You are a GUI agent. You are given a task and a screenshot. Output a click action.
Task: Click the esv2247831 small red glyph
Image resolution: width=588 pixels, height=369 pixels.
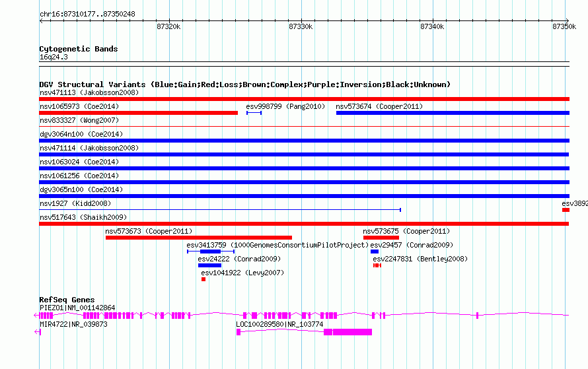pos(377,265)
